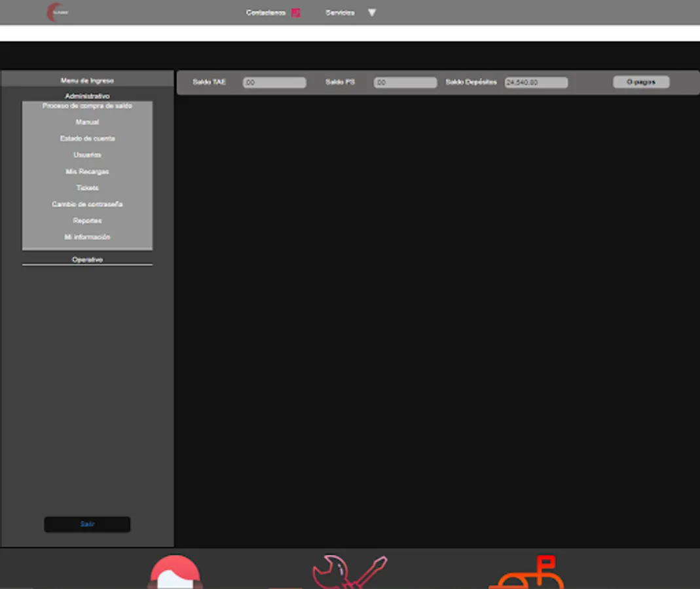Expand the Operativo section
Image resolution: width=700 pixels, height=589 pixels.
87,259
